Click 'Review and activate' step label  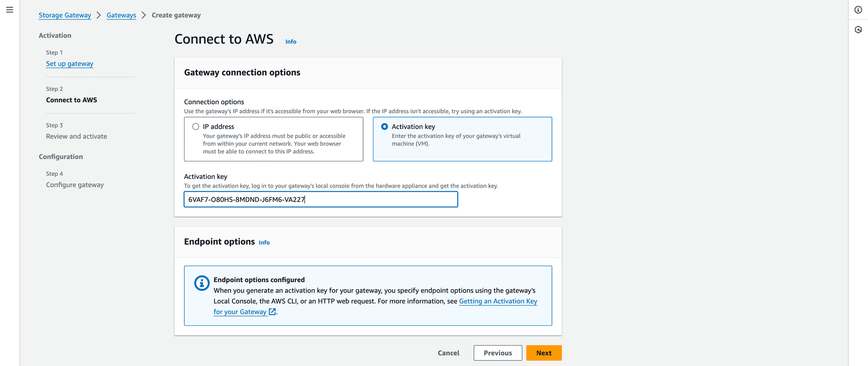pyautogui.click(x=76, y=136)
